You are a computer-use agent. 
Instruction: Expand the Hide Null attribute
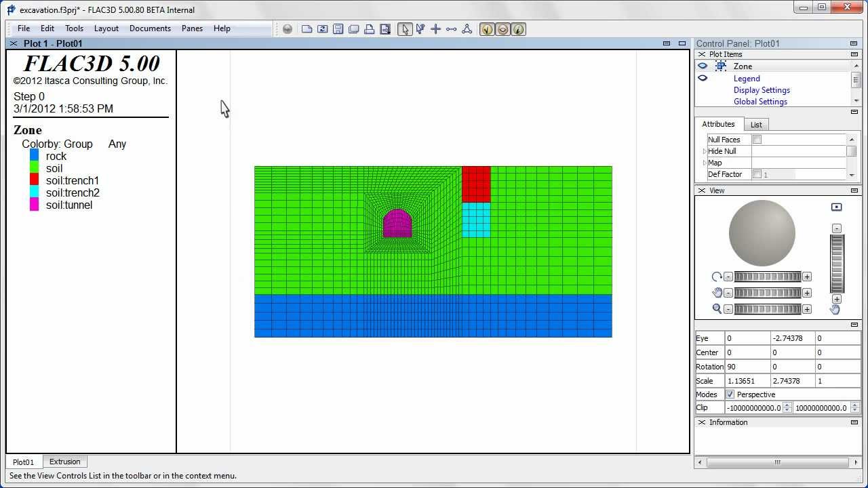[x=704, y=151]
